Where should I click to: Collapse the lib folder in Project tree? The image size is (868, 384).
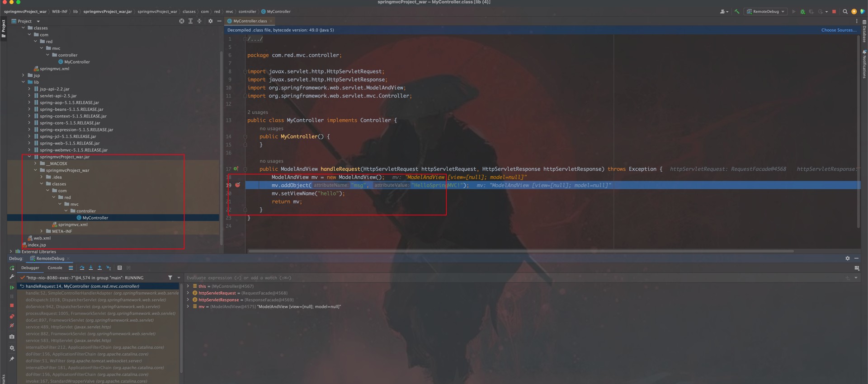click(x=24, y=82)
